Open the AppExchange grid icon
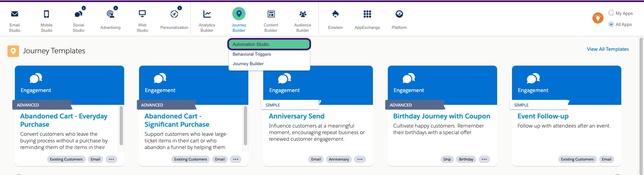This screenshot has width=644, height=175. [x=367, y=14]
